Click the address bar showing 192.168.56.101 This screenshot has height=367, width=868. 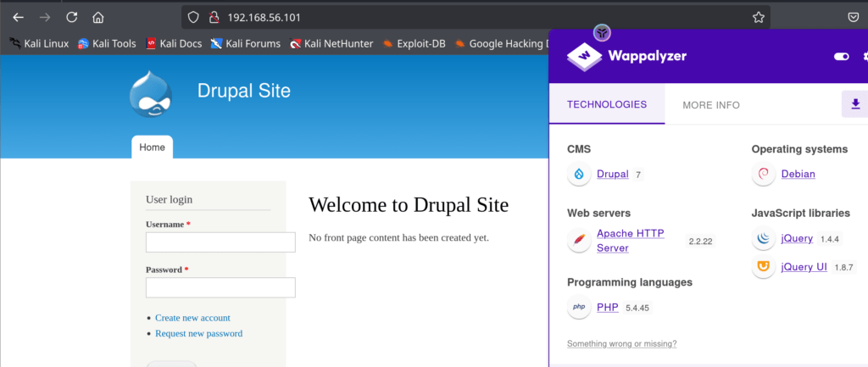tap(476, 17)
